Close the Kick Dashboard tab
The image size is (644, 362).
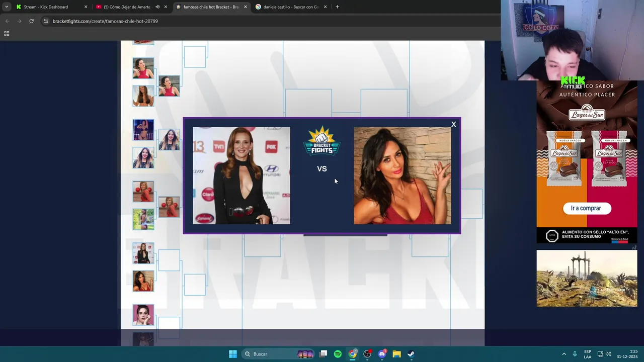click(86, 7)
